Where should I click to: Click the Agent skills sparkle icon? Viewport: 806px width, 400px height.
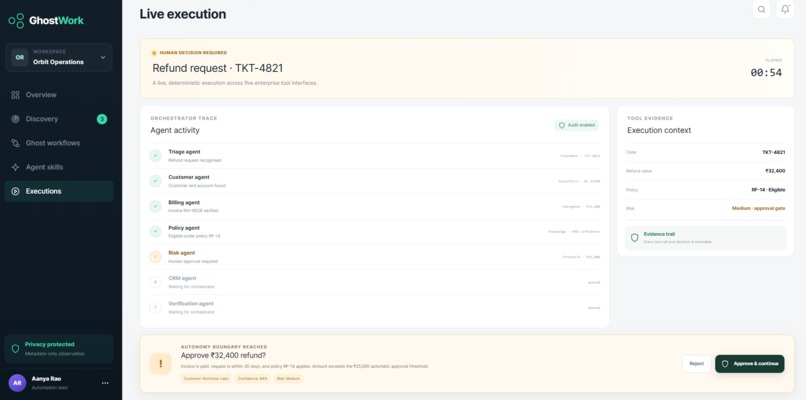tap(15, 167)
